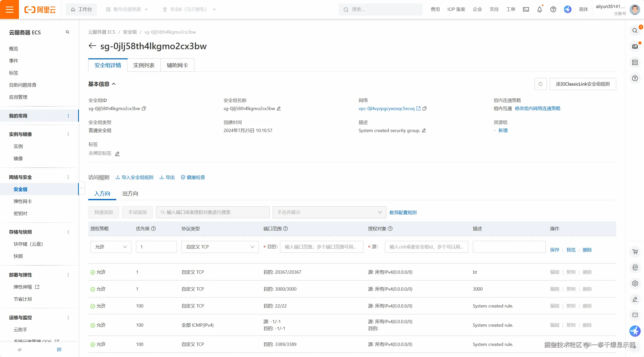This screenshot has width=644, height=357.
Task: Go back using the left arrow
Action: pyautogui.click(x=92, y=46)
